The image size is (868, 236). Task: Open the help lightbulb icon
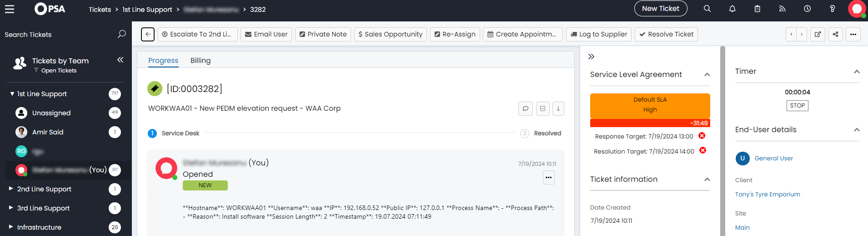point(832,9)
